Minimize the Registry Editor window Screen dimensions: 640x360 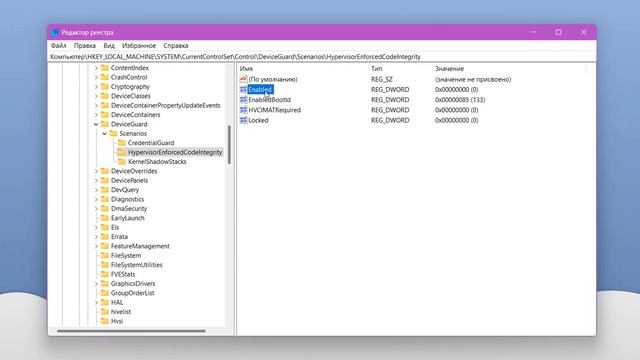click(x=533, y=32)
